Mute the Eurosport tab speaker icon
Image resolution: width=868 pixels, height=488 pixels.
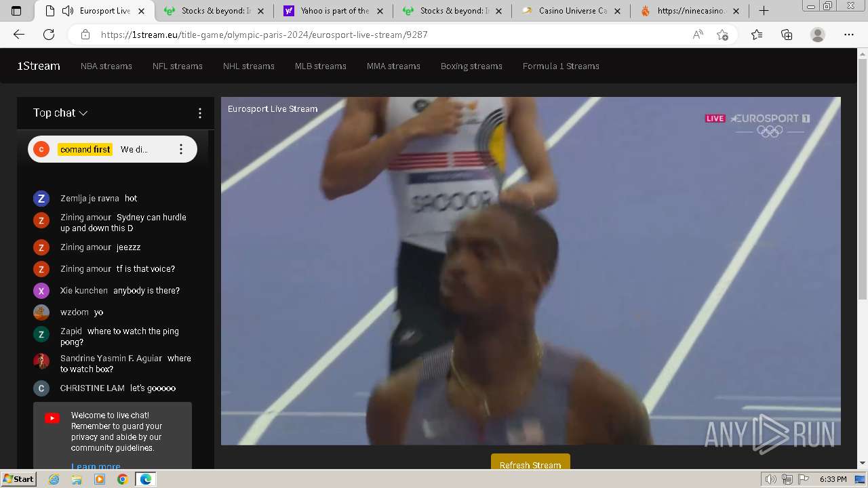pyautogui.click(x=68, y=11)
